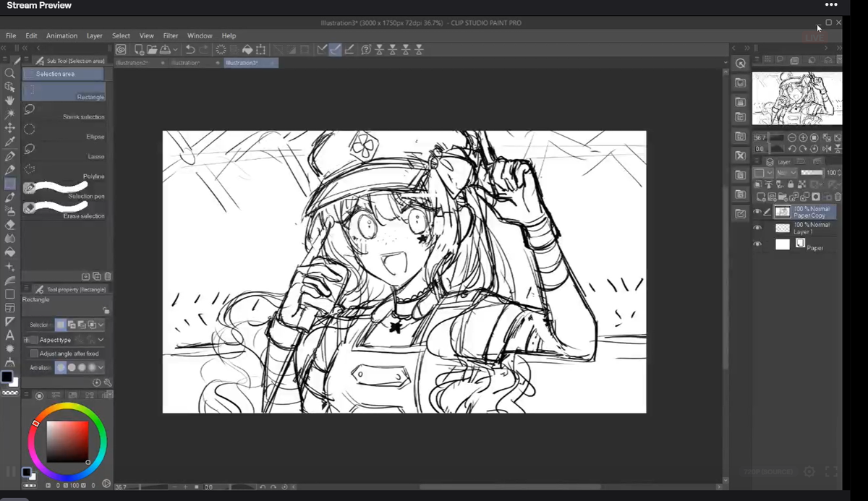Hide the Paper Copy layer

pyautogui.click(x=757, y=212)
